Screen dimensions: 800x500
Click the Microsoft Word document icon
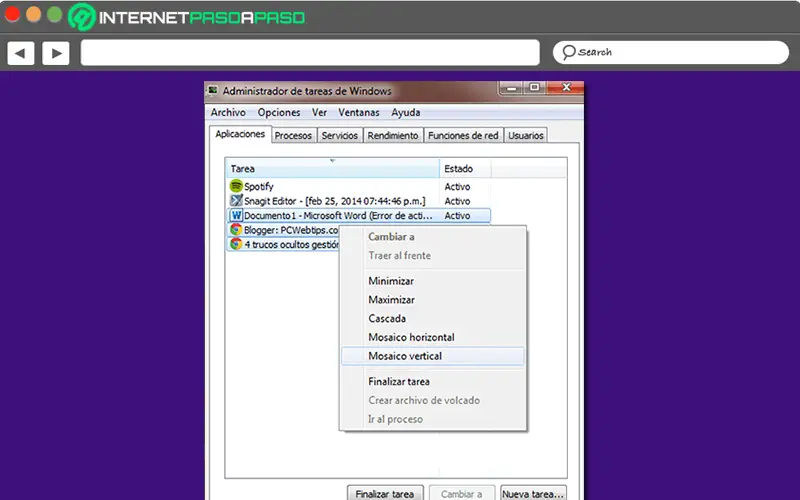click(236, 215)
